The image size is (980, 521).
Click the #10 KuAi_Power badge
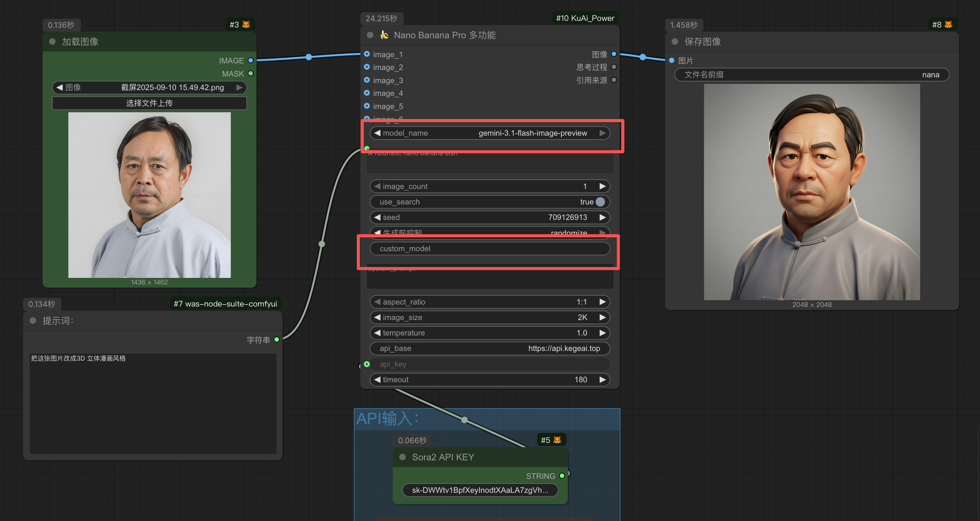[x=585, y=18]
